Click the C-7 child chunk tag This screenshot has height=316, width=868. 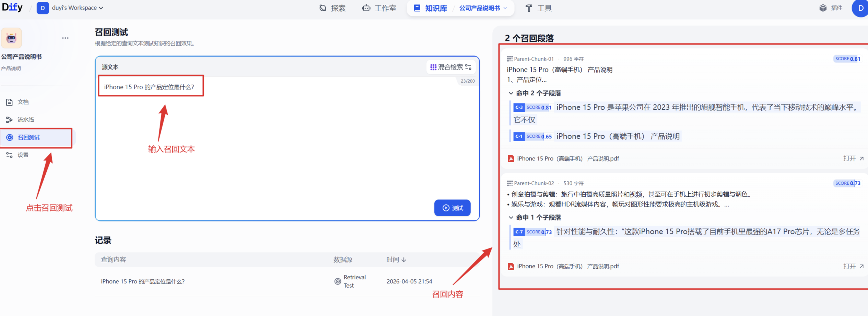point(519,232)
